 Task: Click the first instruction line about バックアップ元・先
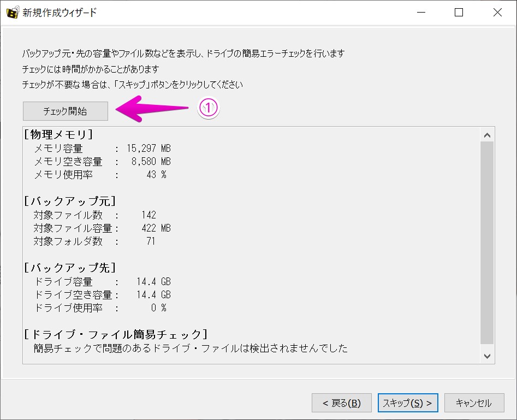pyautogui.click(x=183, y=54)
